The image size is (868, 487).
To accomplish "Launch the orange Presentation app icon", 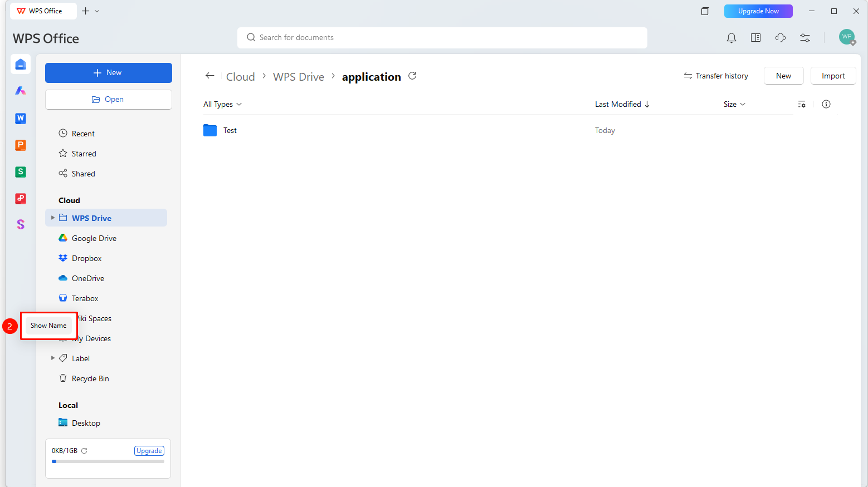I will (x=21, y=145).
